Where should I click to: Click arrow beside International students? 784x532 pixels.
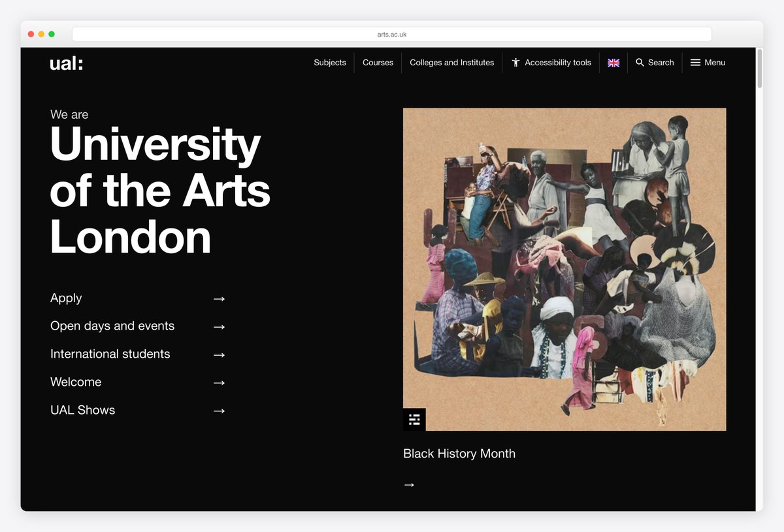[x=219, y=355]
